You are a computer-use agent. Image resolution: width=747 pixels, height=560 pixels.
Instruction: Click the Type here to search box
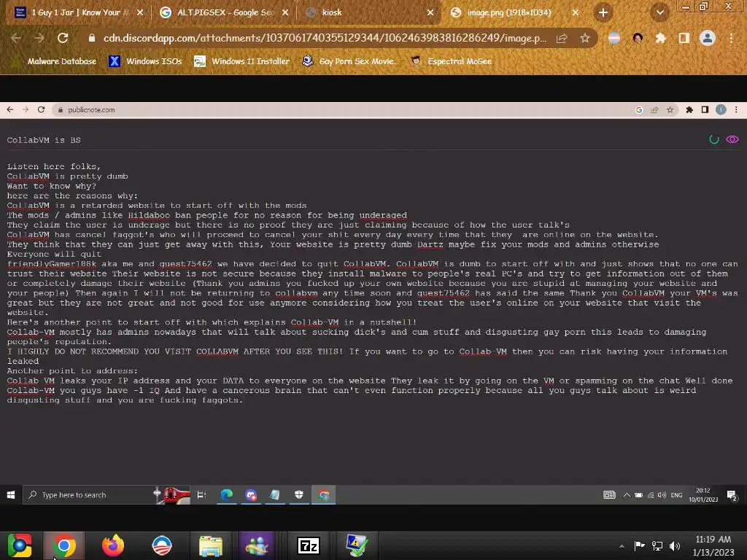(x=106, y=495)
